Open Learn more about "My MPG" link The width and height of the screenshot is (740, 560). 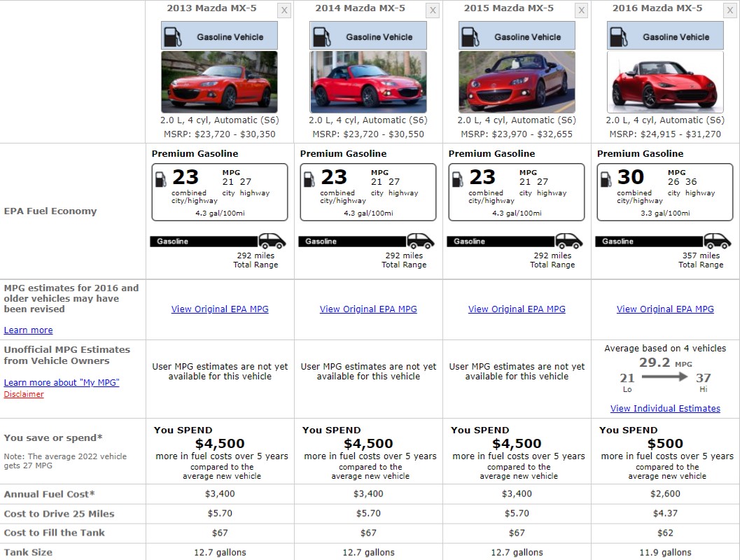pos(62,383)
